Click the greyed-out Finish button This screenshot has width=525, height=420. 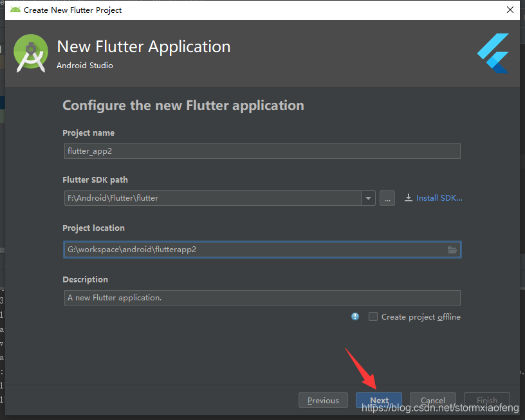pyautogui.click(x=487, y=400)
